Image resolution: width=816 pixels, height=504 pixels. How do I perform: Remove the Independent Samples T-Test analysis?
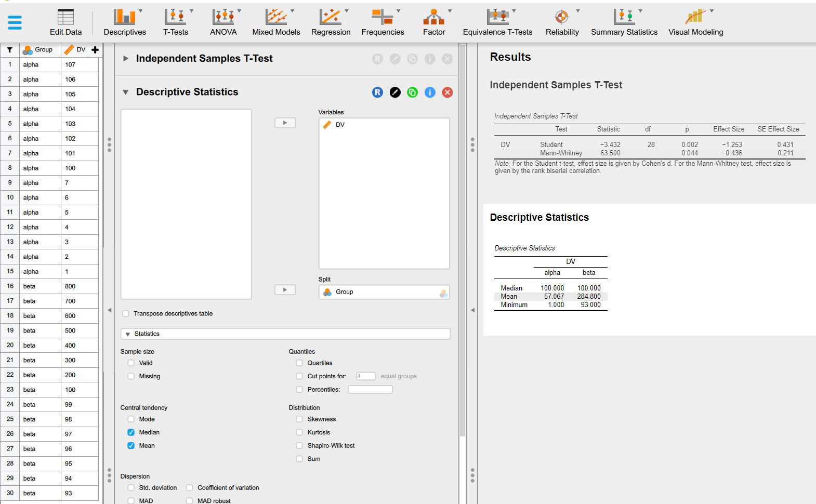pos(447,59)
